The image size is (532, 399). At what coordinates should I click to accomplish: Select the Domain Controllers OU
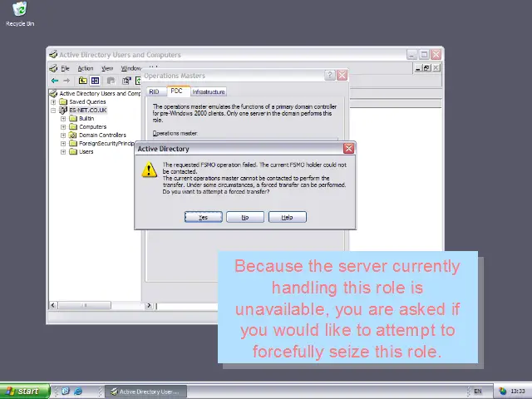point(102,135)
